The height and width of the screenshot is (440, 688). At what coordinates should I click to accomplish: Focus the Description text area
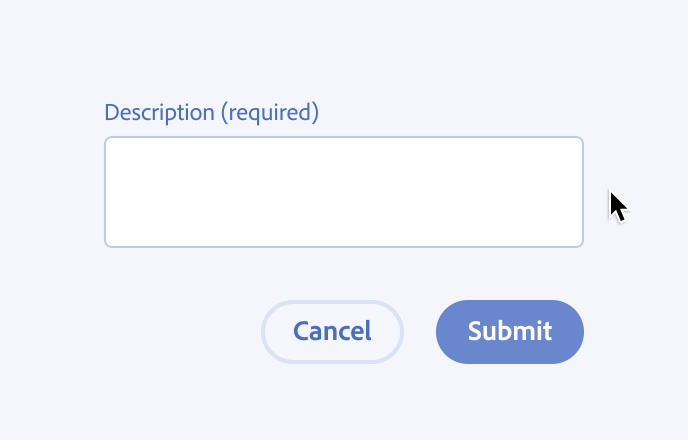click(x=343, y=192)
